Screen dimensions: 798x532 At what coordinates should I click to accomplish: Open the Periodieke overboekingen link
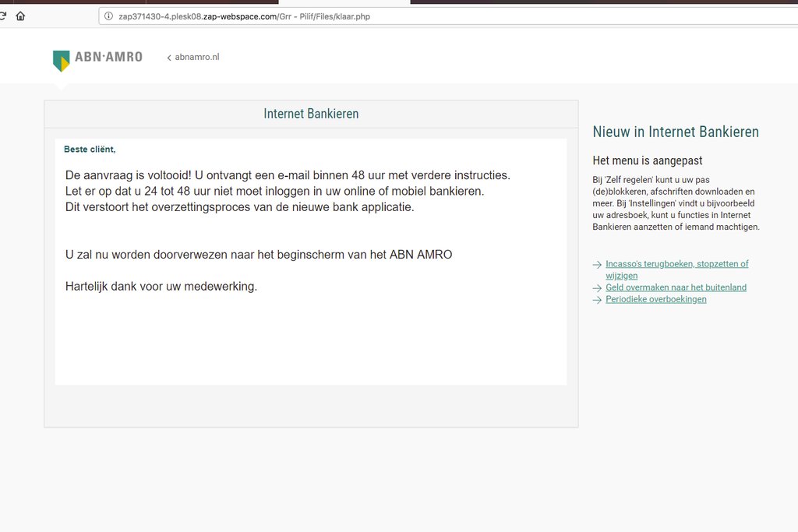pyautogui.click(x=655, y=299)
